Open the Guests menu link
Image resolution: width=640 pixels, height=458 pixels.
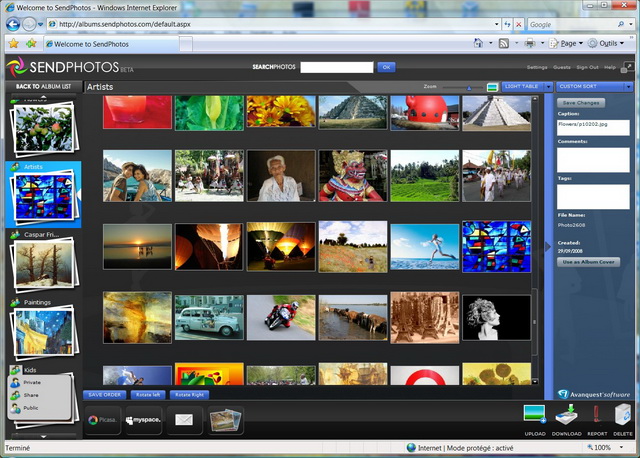coord(562,67)
